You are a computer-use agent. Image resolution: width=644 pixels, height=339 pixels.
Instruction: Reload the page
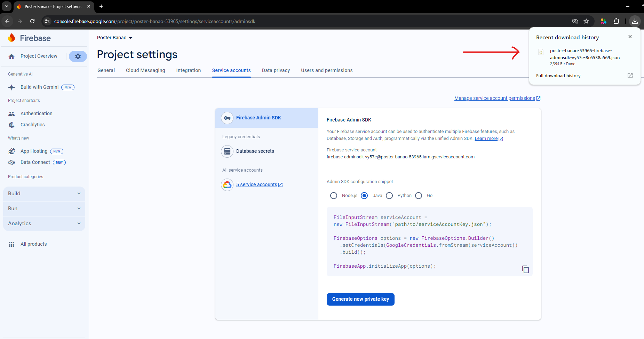(x=32, y=21)
